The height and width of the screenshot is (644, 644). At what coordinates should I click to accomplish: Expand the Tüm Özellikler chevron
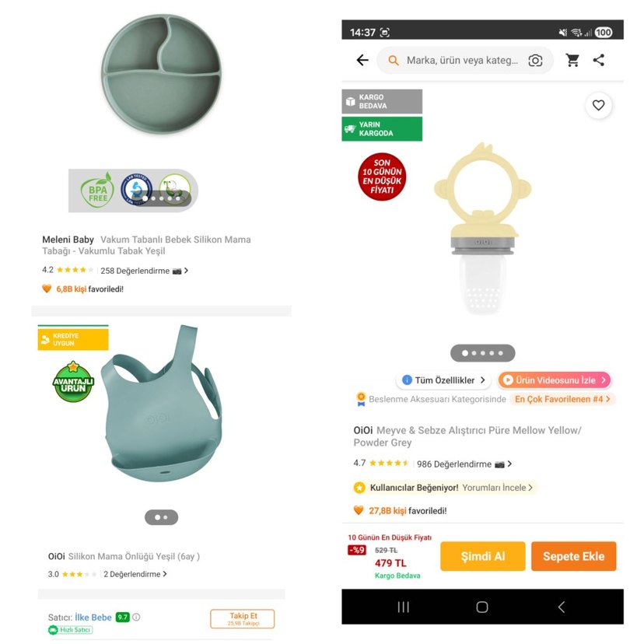483,380
